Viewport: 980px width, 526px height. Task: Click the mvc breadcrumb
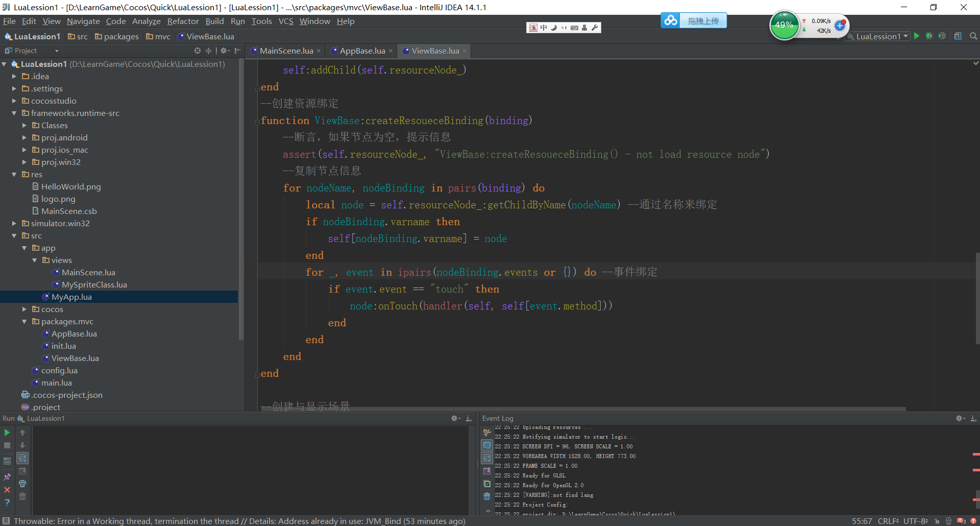click(159, 36)
